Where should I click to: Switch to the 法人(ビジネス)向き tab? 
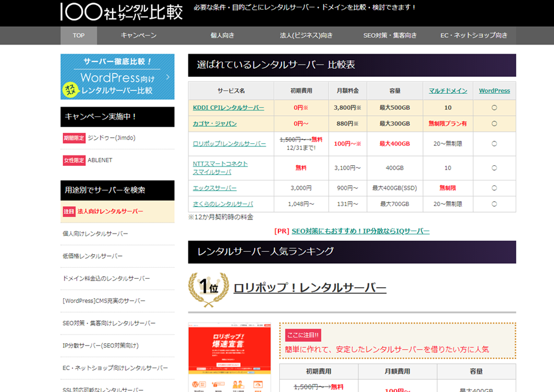pyautogui.click(x=306, y=35)
